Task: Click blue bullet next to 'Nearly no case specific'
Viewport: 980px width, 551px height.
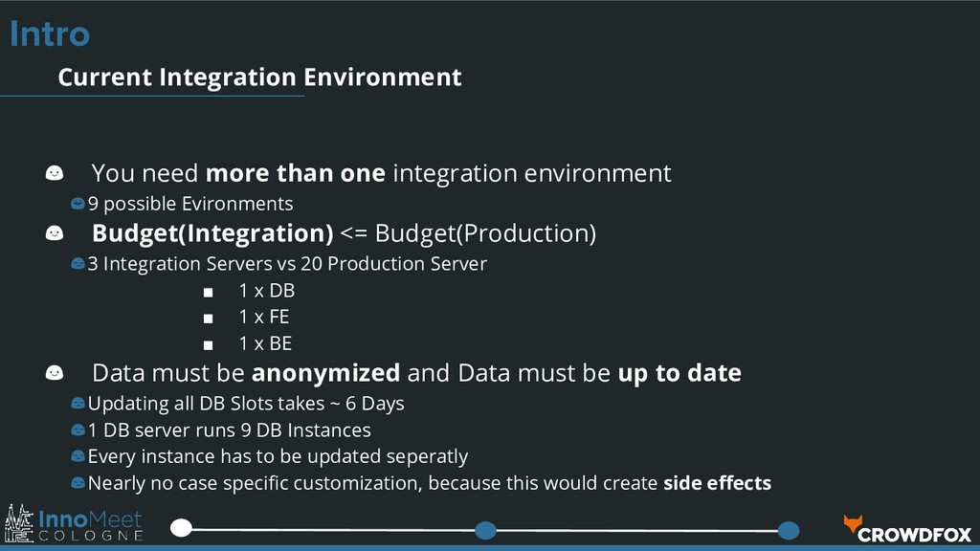Action: 78,483
